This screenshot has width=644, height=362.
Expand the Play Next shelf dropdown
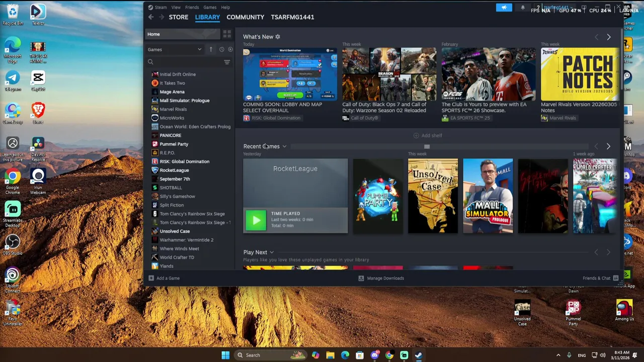[x=272, y=252]
